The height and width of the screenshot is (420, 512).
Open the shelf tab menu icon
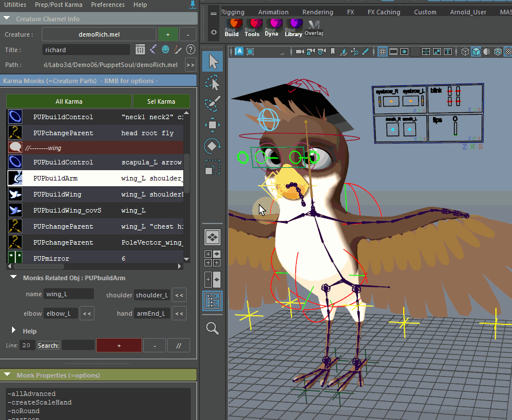tap(214, 14)
